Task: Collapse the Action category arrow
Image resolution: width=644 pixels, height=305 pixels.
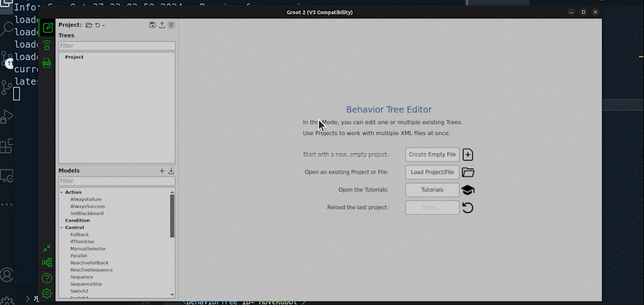Action: [62, 192]
